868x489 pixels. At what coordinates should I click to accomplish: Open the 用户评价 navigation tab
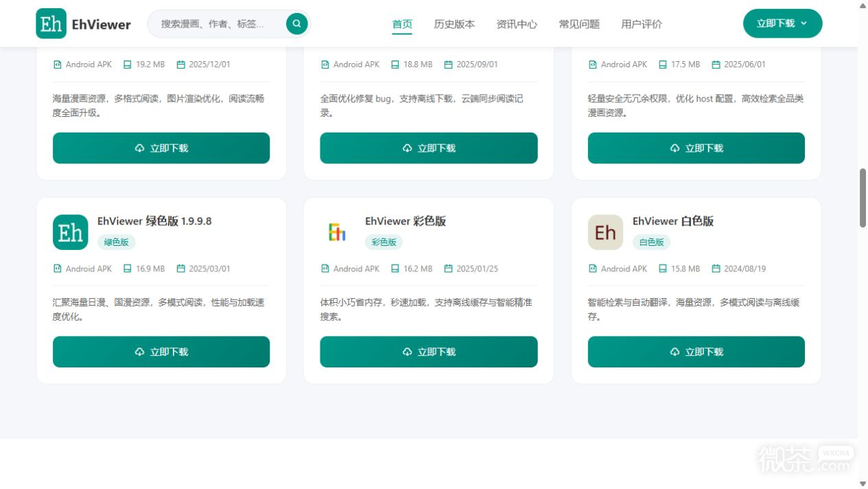(642, 24)
